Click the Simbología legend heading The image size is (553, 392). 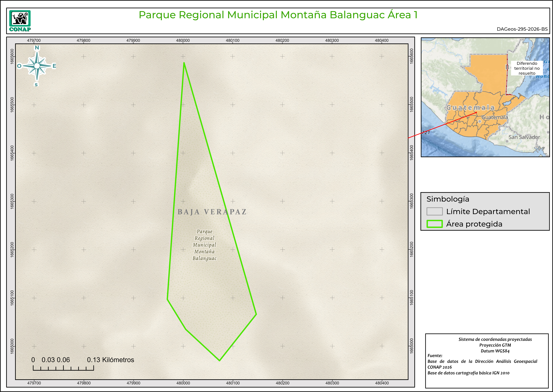click(x=448, y=199)
